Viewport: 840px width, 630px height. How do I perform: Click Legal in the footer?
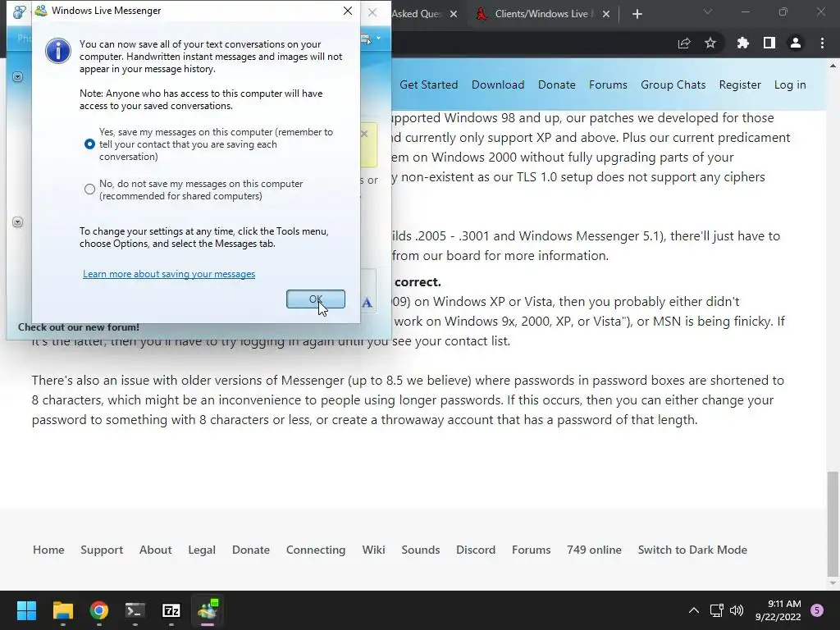click(202, 550)
